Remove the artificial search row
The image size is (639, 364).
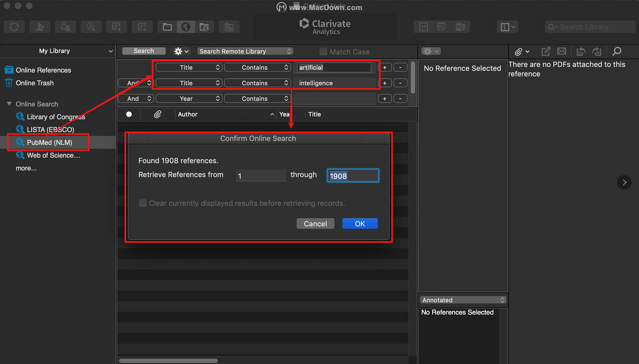401,67
